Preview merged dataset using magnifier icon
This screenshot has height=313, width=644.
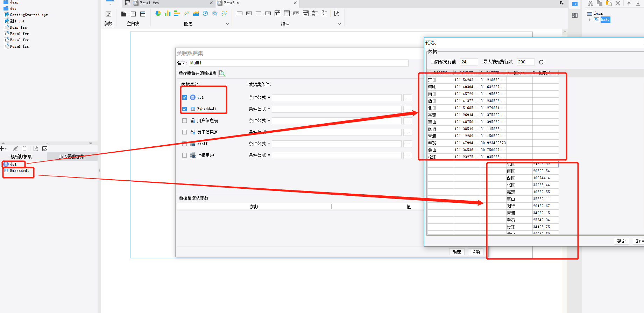pos(222,73)
